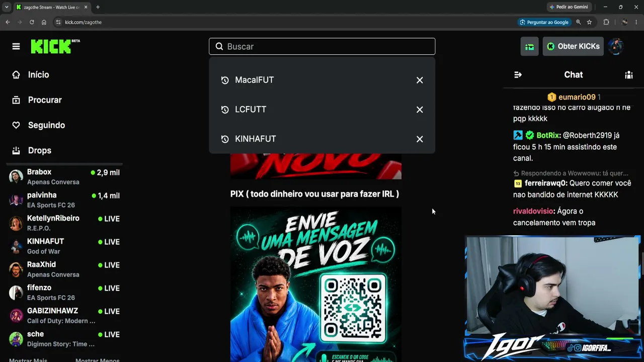Open the green treasure chest shop icon
This screenshot has height=362, width=644.
coord(529,46)
